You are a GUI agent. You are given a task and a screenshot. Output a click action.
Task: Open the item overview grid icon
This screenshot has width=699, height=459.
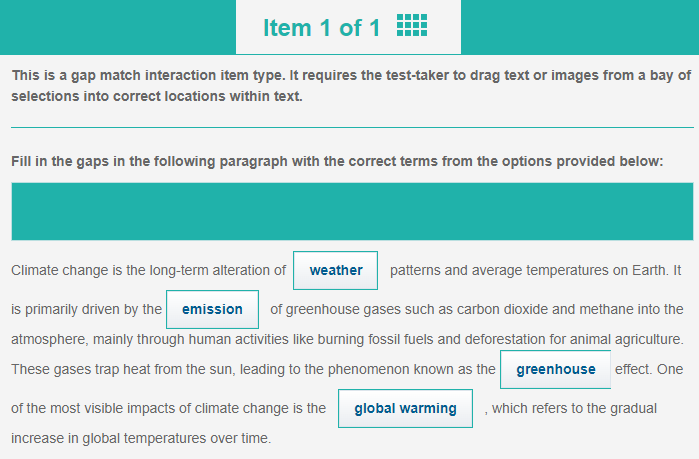411,27
